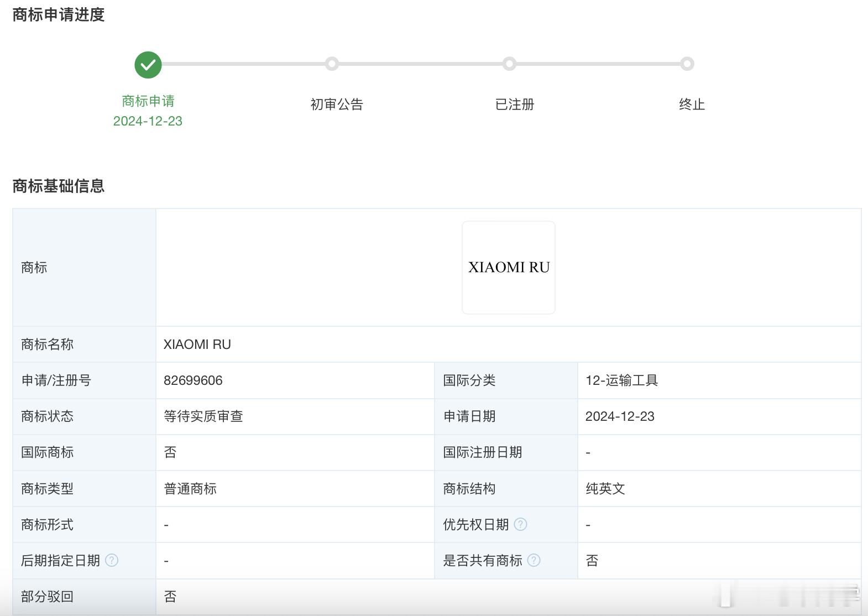Open the XIAOMI RU trademark image thumbnail
This screenshot has height=616, width=868.
pos(509,268)
